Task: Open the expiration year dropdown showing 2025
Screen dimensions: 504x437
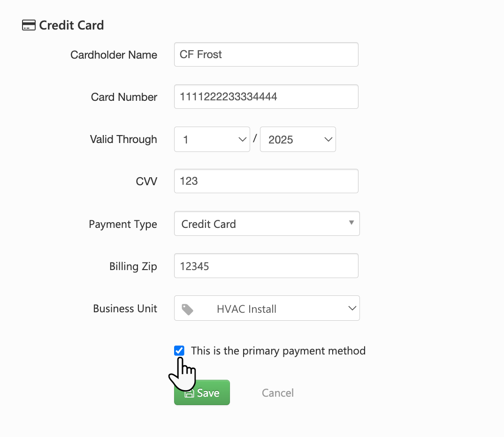Action: point(298,139)
